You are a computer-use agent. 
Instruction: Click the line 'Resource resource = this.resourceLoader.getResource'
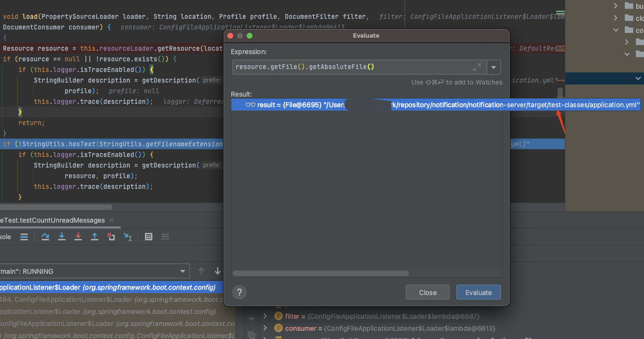point(113,48)
